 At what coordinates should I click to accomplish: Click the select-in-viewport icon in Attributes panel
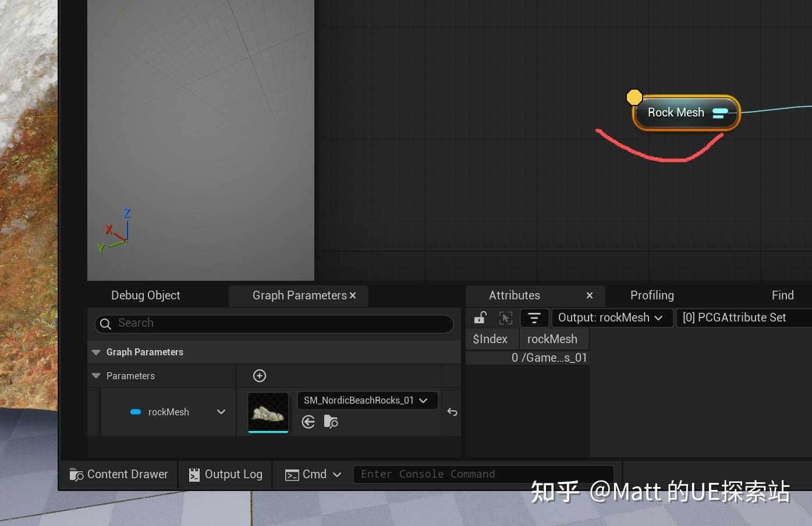click(x=506, y=317)
